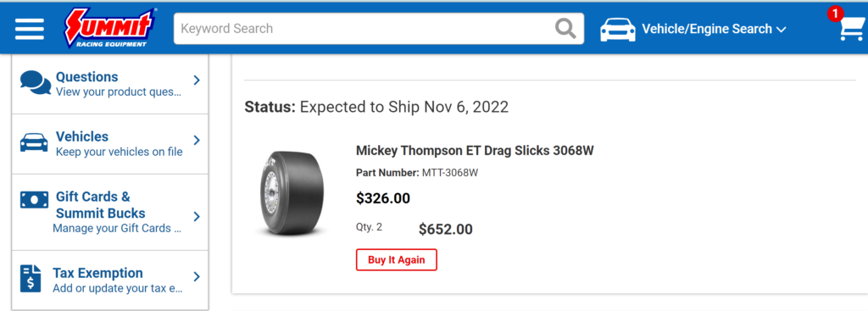Click the Buy It Again button
The image size is (868, 311).
[397, 259]
